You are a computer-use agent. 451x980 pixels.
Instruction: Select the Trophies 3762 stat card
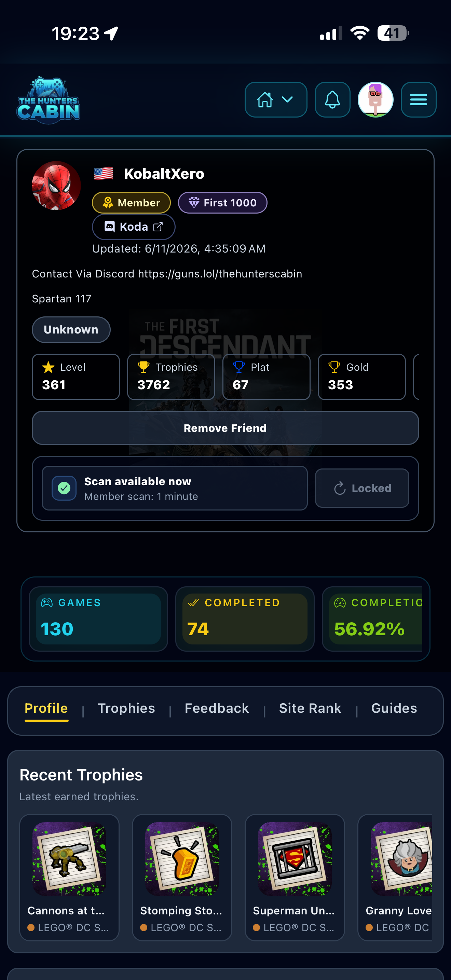171,377
